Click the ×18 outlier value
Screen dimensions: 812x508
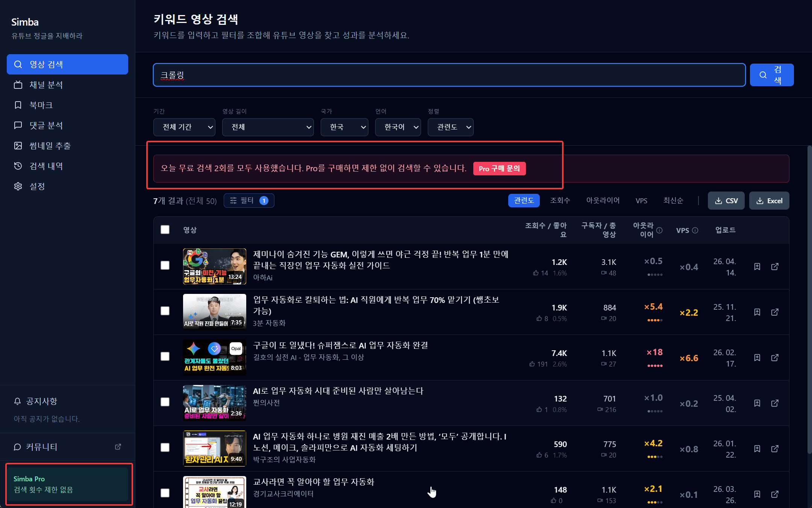point(654,352)
